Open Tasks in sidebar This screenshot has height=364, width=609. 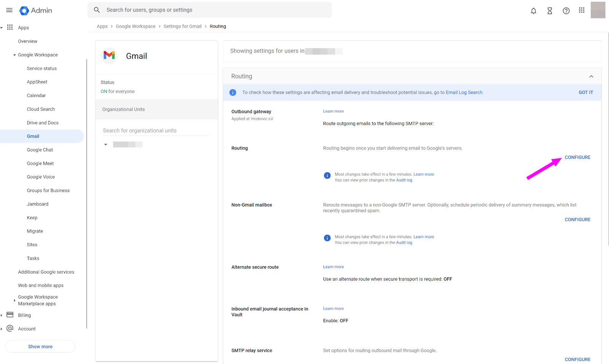coord(33,258)
